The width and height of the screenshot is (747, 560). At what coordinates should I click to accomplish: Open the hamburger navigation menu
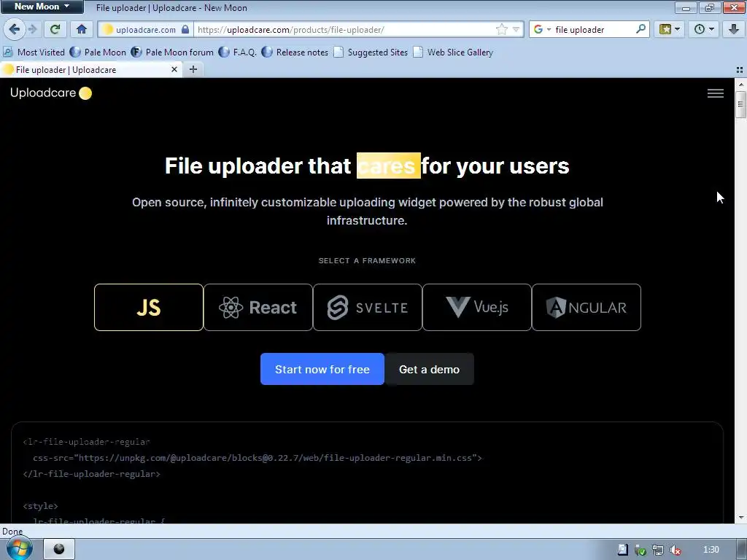(x=715, y=93)
